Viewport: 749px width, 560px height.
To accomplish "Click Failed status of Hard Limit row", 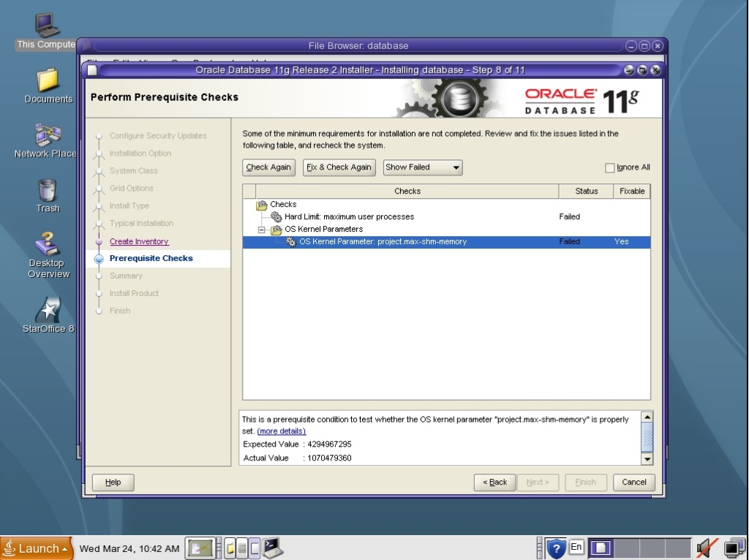I will 569,216.
